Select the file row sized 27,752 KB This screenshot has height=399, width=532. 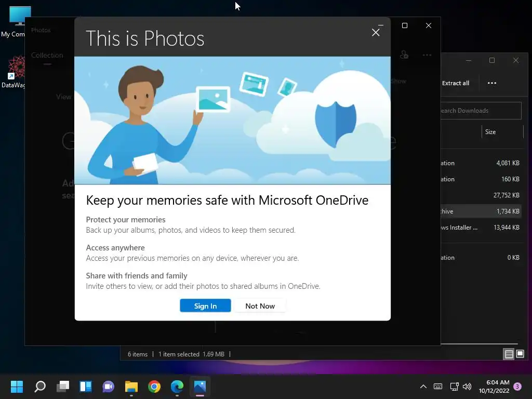coord(481,195)
